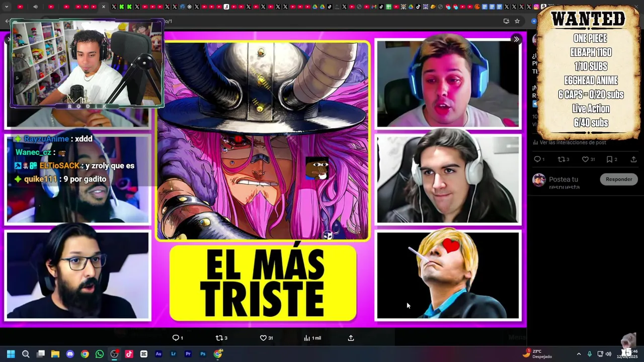This screenshot has height=362, width=644.
Task: Click the microphone tray icon
Action: point(589,354)
